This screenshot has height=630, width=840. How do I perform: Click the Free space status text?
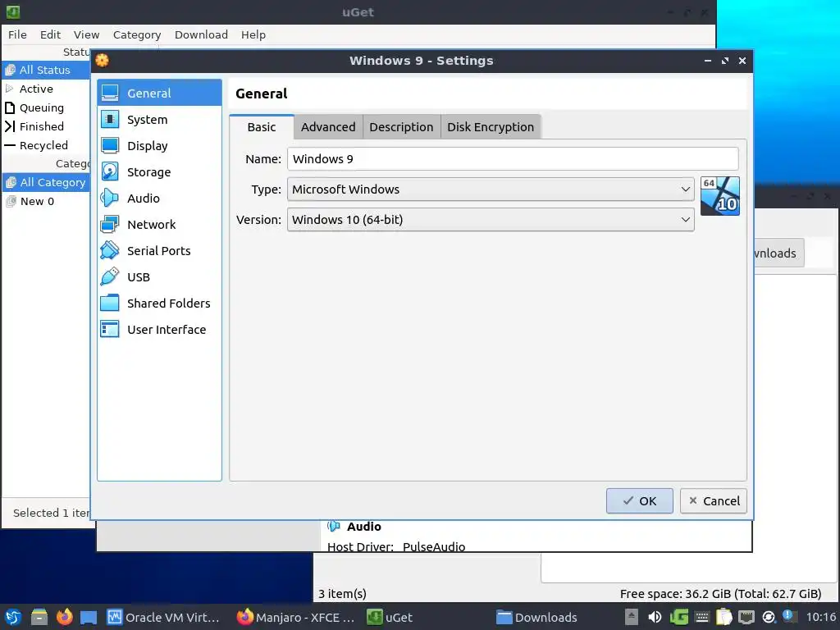(x=720, y=594)
